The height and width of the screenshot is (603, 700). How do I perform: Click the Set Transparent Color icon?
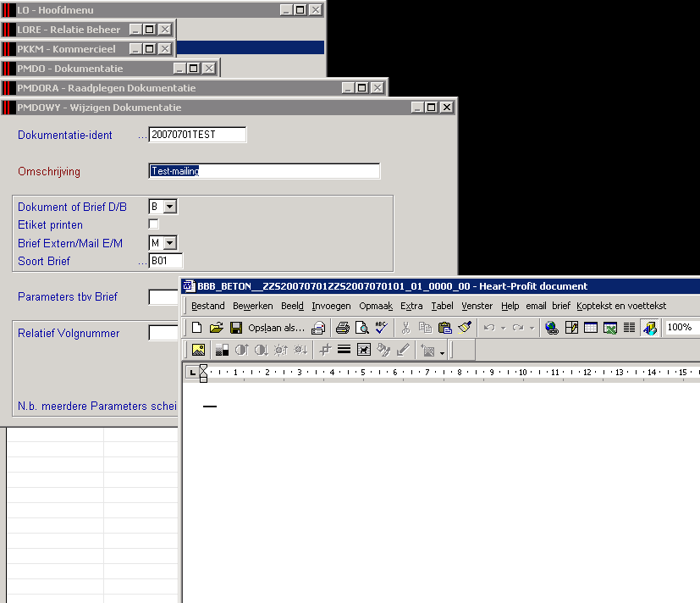pos(403,350)
